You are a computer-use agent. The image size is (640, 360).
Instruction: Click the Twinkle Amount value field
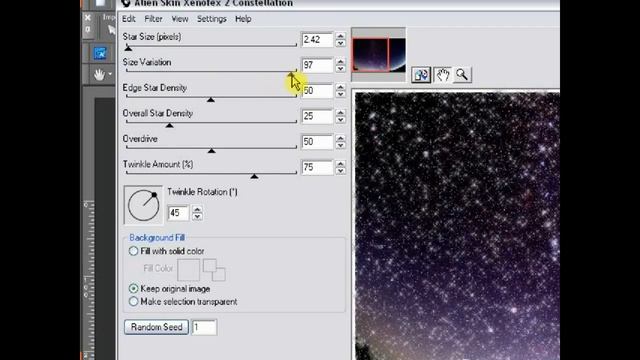[x=317, y=167]
